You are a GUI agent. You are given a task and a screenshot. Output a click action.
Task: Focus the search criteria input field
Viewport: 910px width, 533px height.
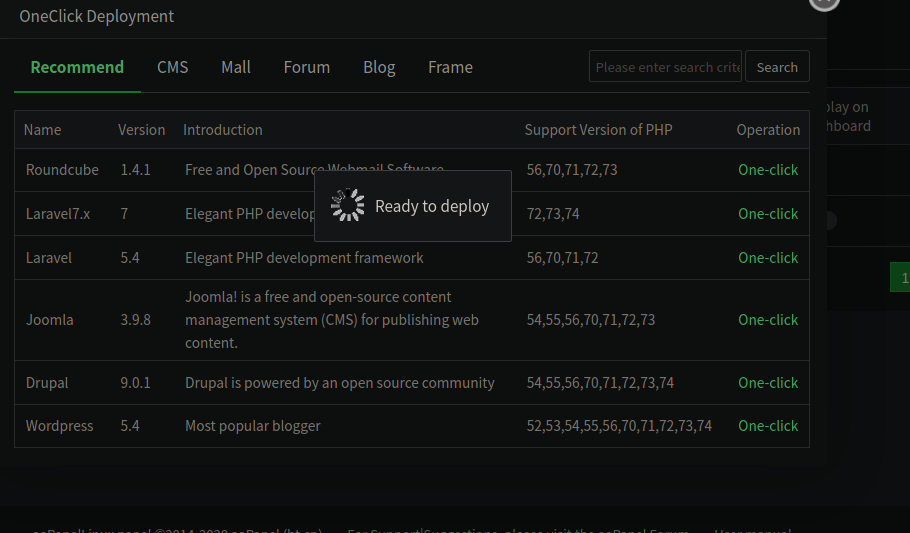pos(665,67)
